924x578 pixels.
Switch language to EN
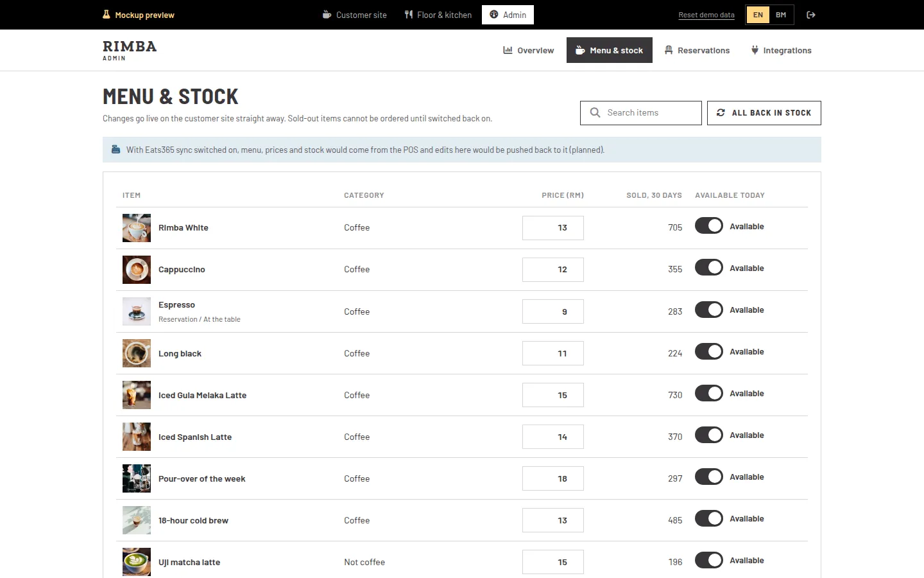coord(758,15)
